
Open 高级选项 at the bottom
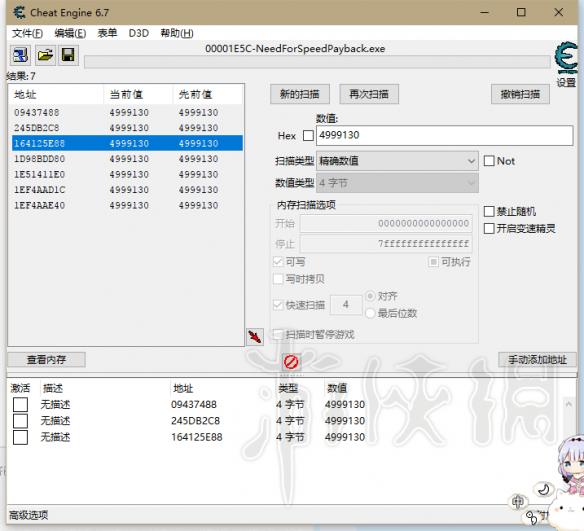tap(29, 515)
